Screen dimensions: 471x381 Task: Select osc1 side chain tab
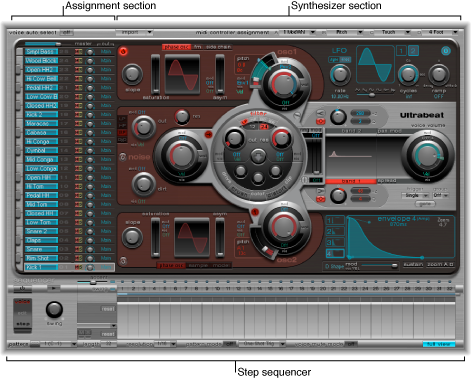218,47
